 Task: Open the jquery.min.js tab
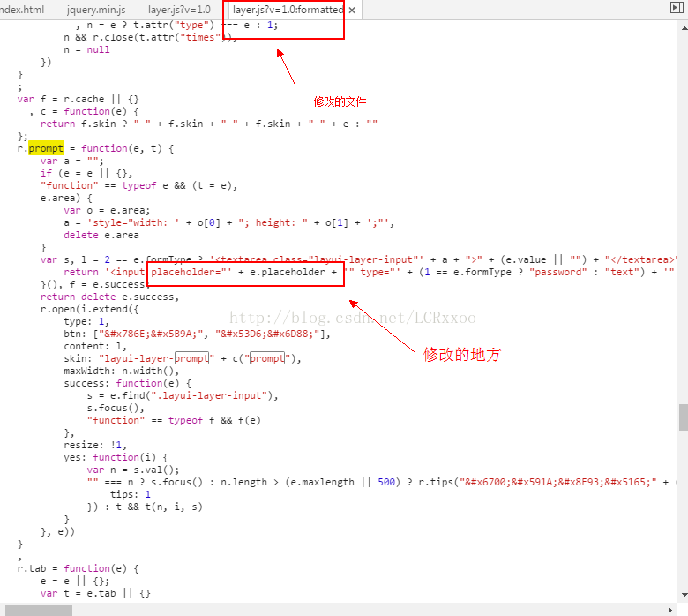96,10
